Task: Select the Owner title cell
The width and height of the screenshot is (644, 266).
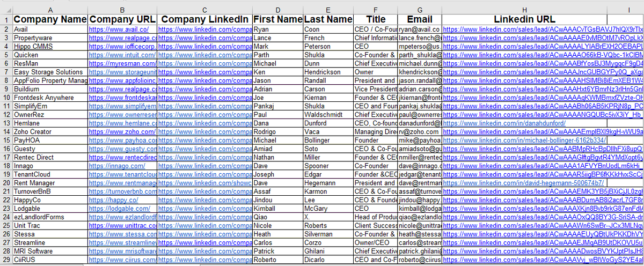Action: (375, 72)
